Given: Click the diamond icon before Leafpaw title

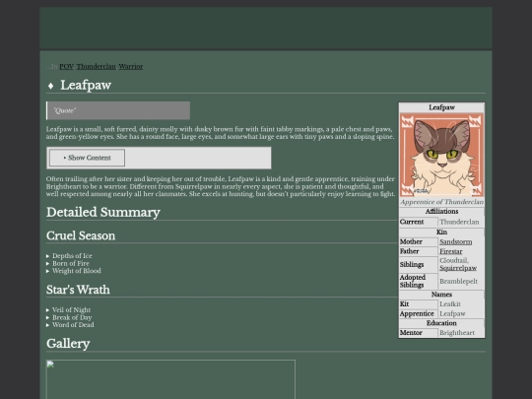Looking at the screenshot, I should tap(50, 86).
